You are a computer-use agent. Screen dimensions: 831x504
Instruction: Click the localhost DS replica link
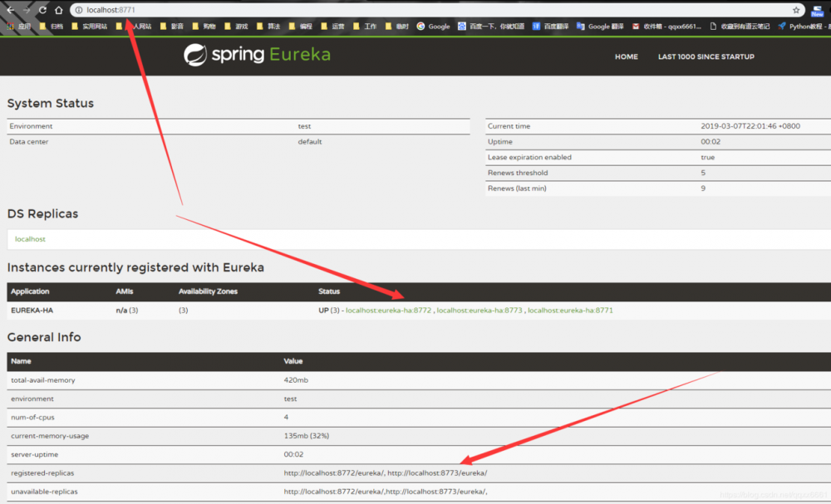click(30, 239)
